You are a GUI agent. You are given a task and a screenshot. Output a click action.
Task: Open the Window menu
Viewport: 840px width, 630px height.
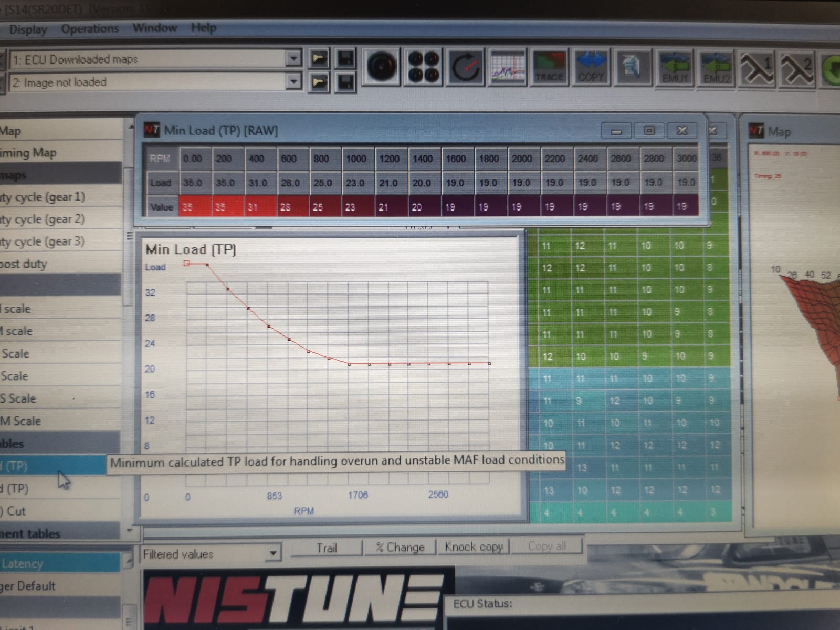click(154, 27)
